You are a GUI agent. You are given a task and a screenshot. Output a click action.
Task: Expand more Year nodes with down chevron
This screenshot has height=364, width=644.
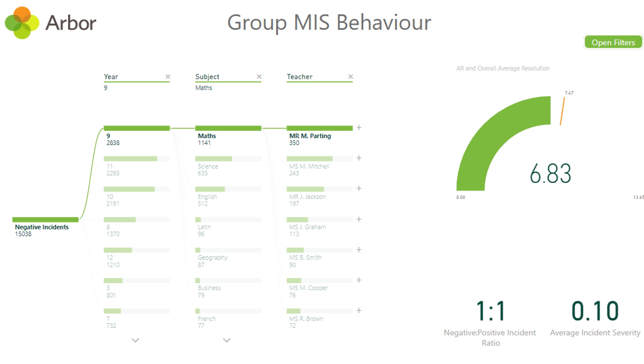click(x=135, y=340)
